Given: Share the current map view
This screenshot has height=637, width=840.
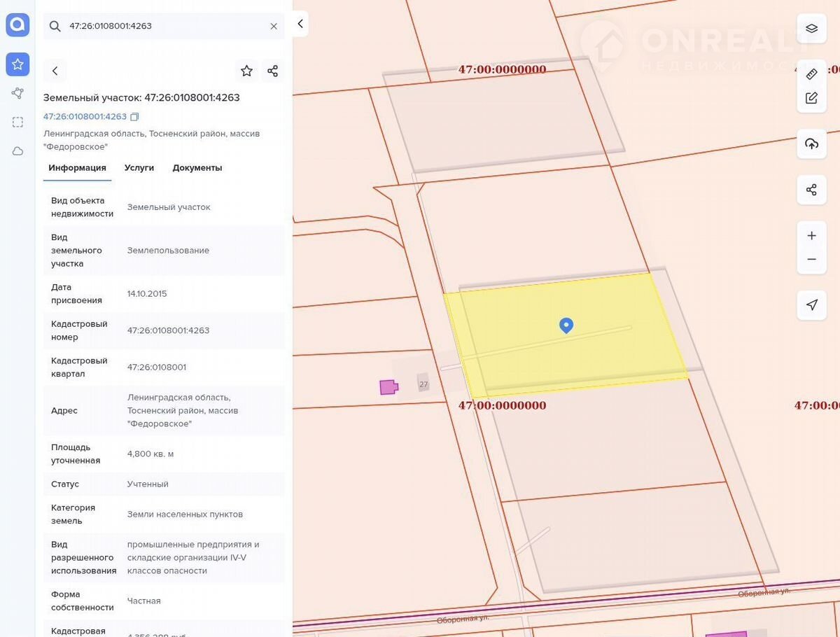Looking at the screenshot, I should [811, 190].
